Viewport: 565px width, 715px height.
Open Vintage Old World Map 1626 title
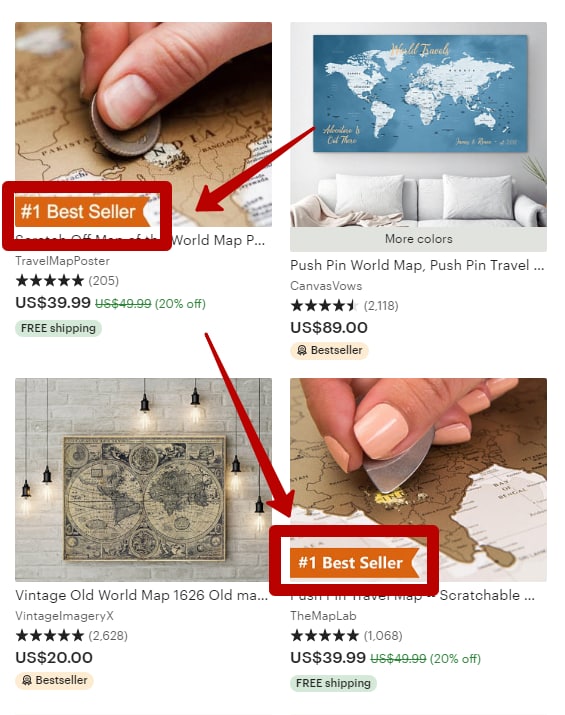tap(141, 595)
